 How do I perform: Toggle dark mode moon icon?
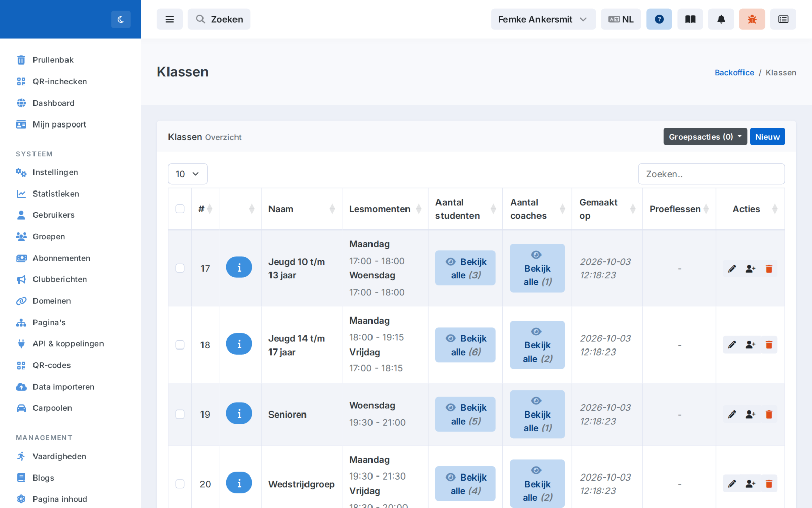click(x=121, y=19)
